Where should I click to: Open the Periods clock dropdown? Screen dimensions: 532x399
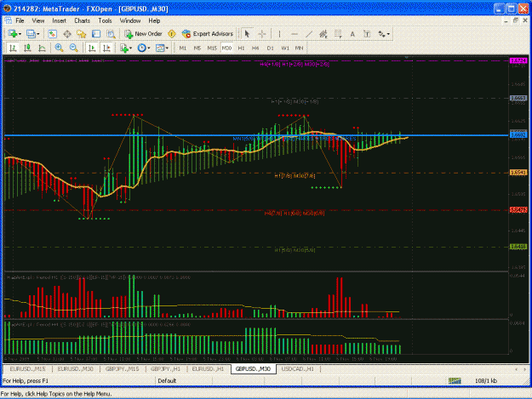point(144,48)
